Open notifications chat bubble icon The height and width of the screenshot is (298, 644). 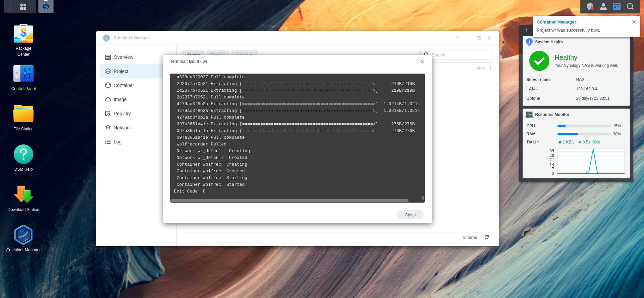tap(590, 6)
